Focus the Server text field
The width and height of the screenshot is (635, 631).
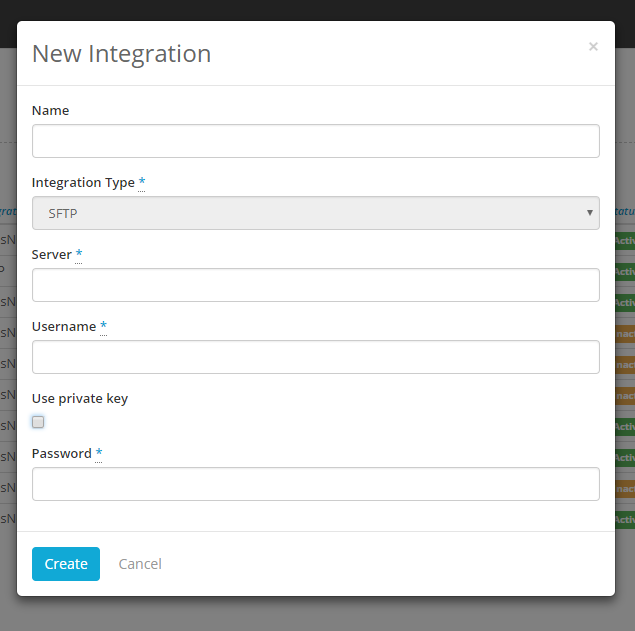[x=315, y=285]
